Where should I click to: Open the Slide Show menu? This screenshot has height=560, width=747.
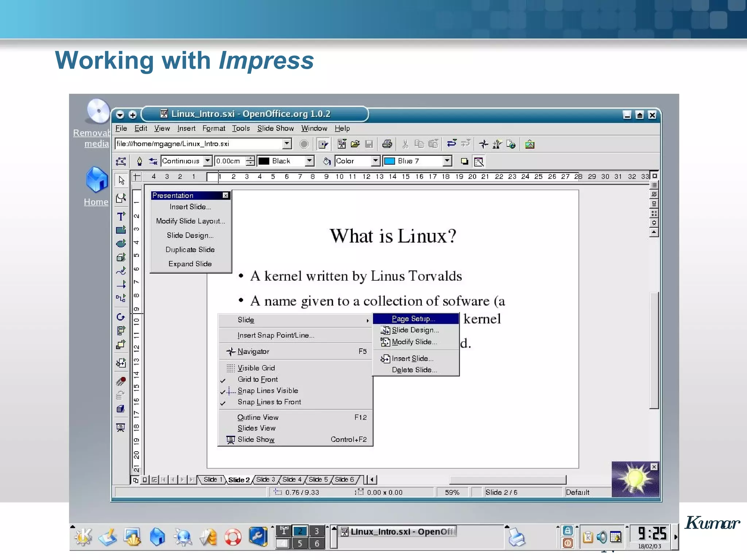[x=275, y=128]
